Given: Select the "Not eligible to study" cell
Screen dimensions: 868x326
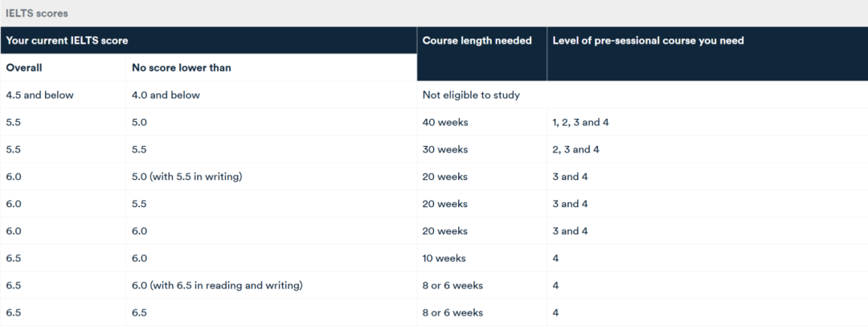Looking at the screenshot, I should point(471,95).
